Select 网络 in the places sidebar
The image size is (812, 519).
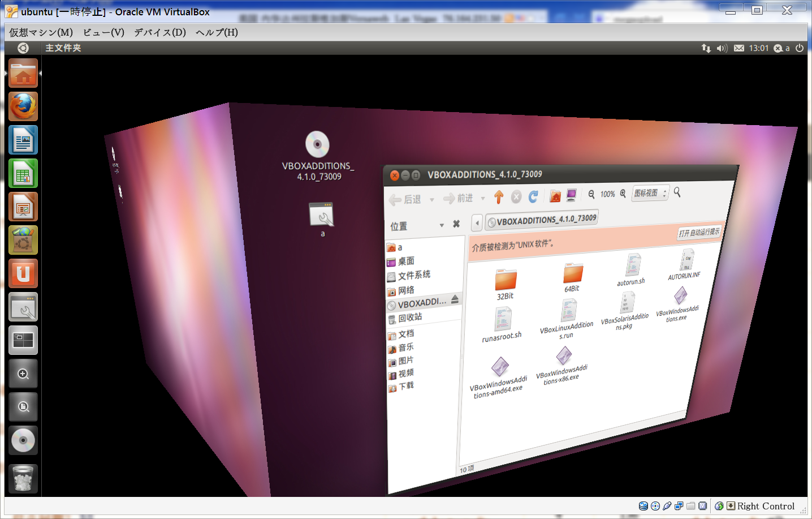(401, 290)
